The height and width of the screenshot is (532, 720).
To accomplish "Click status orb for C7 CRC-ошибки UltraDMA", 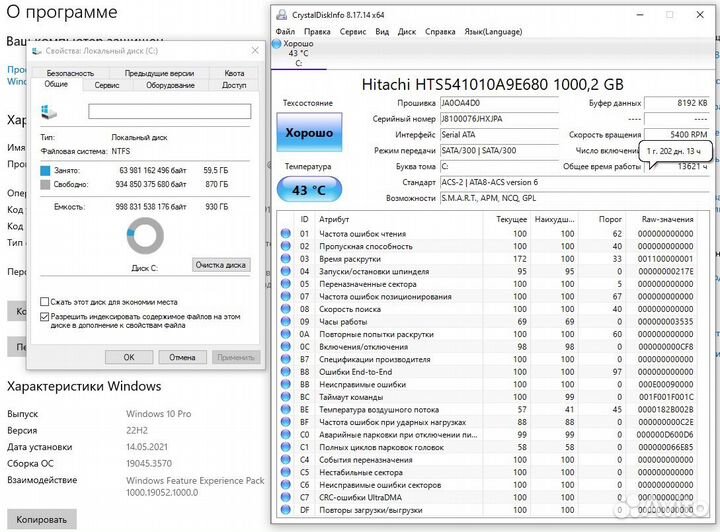I will 286,497.
